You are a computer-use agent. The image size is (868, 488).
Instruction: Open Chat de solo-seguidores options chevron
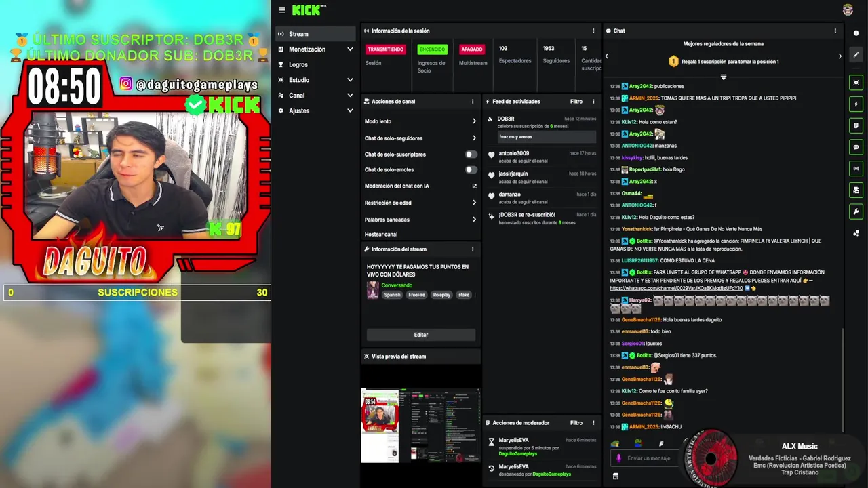(x=474, y=138)
